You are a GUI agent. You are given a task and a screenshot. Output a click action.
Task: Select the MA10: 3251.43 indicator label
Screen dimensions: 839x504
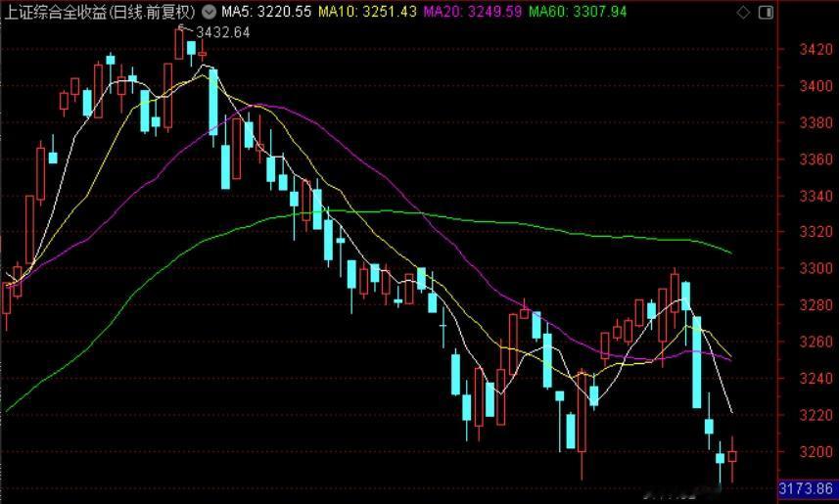point(367,12)
